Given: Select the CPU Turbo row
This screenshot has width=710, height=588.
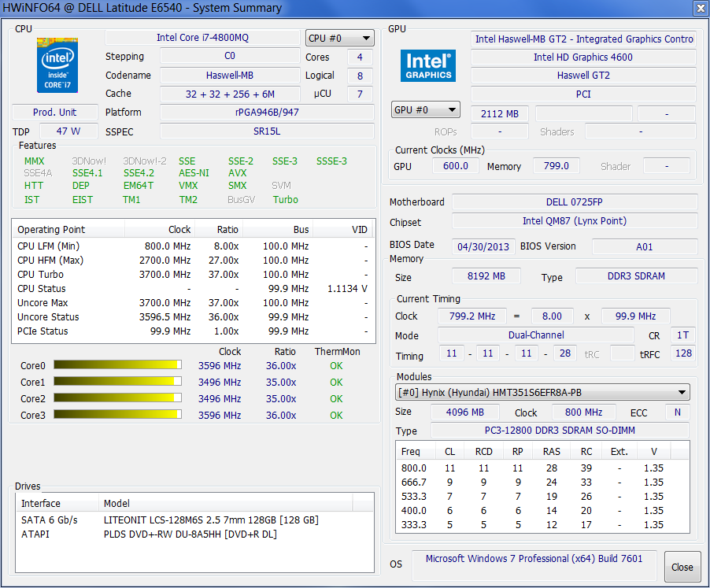Looking at the screenshot, I should coord(192,274).
